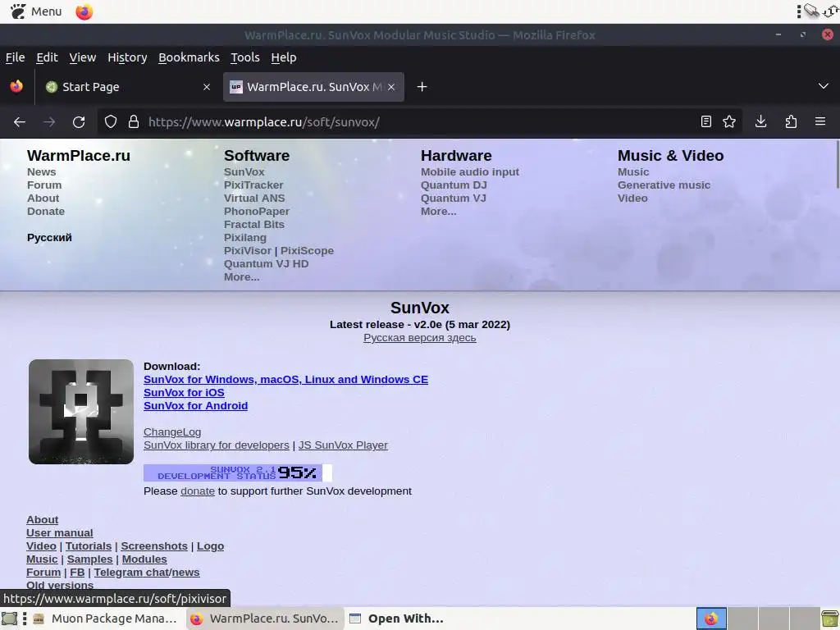Viewport: 840px width, 630px height.
Task: Open the User manual link
Action: (x=59, y=533)
